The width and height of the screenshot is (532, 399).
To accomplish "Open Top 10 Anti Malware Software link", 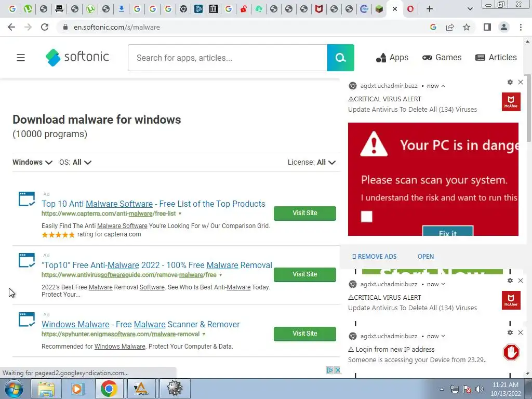I will pos(153,204).
